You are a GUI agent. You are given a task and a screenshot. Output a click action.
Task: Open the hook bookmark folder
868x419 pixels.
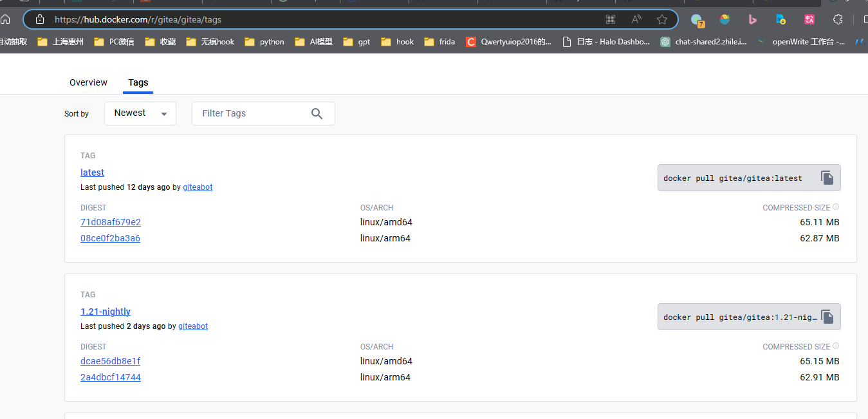click(x=397, y=42)
